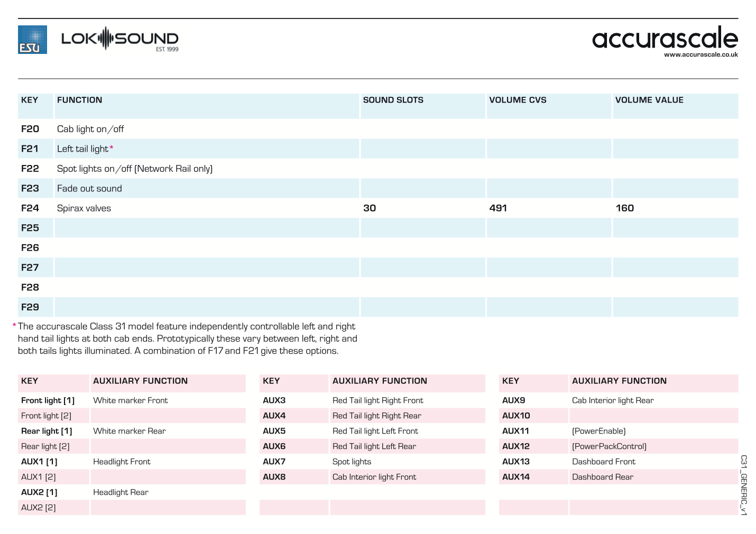Screen dimensions: 756x534
Task: Click 'Red Tail light Left Front'
Action: 375,431
